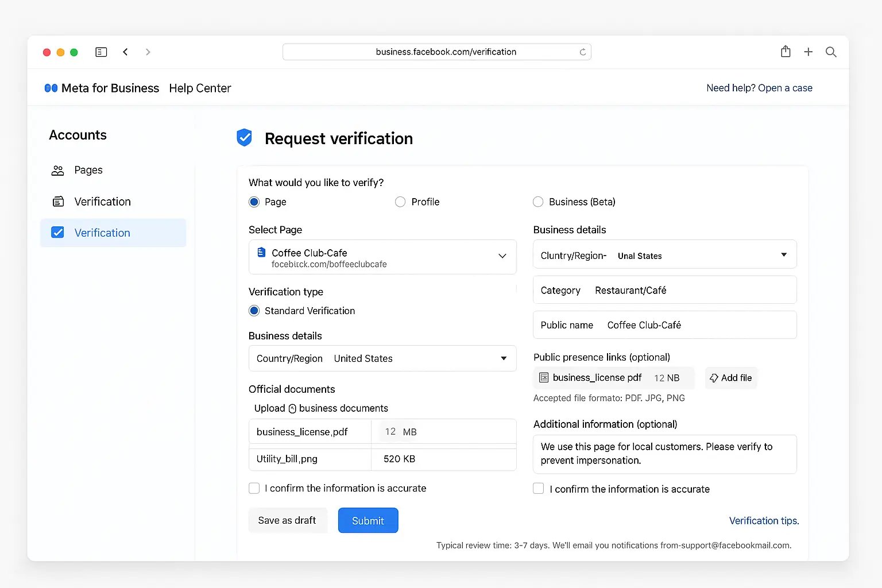Image resolution: width=882 pixels, height=588 pixels.
Task: Choose Standard Verification radio button
Action: point(254,311)
